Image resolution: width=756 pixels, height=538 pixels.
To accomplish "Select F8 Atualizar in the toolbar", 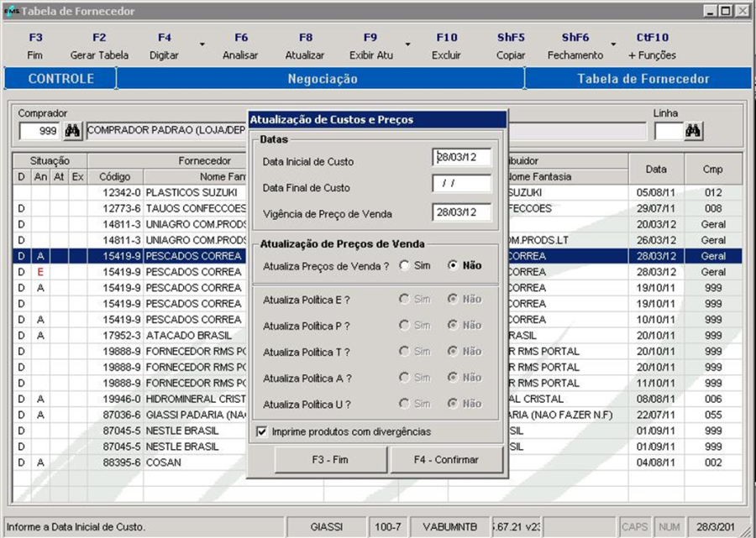I will (x=305, y=46).
